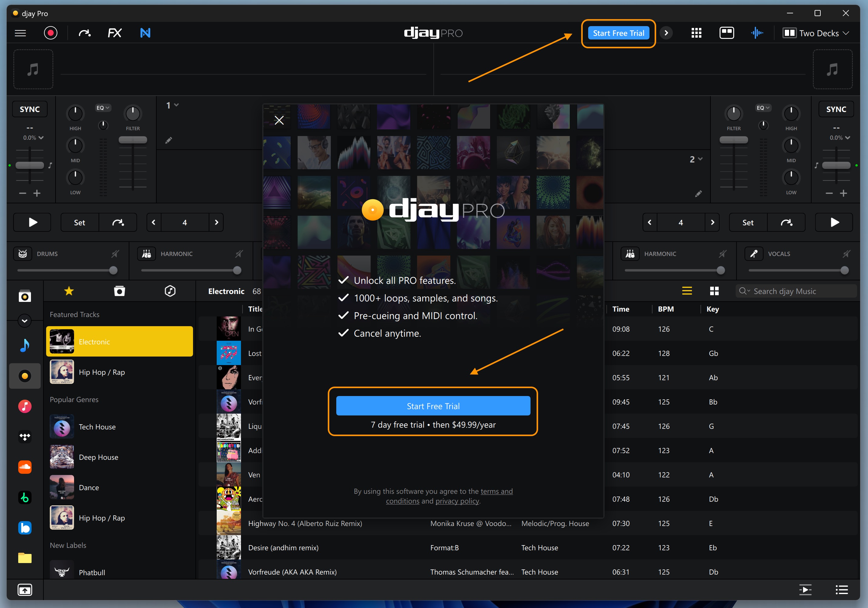Switch library to grid view
868x608 pixels.
(x=714, y=291)
